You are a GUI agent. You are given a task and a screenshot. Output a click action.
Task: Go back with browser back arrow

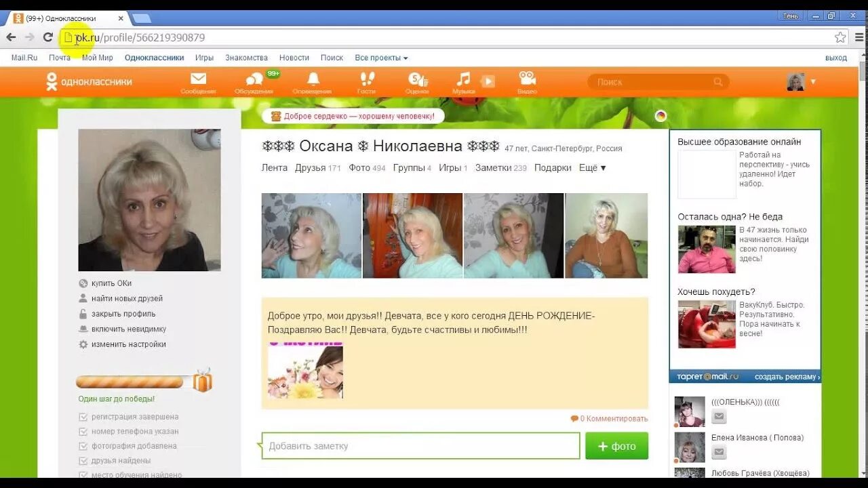coord(11,37)
